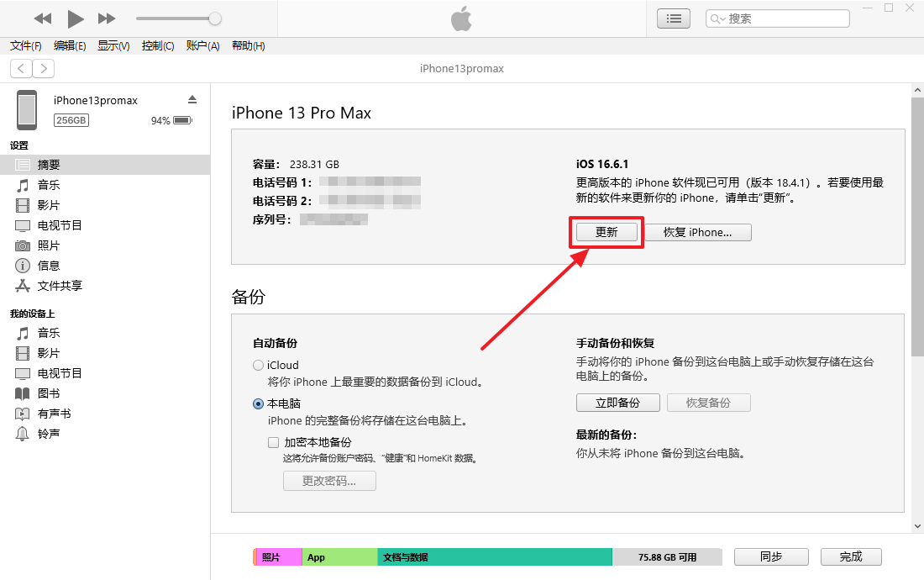Select the iCloud backup radio button
924x580 pixels.
258,366
